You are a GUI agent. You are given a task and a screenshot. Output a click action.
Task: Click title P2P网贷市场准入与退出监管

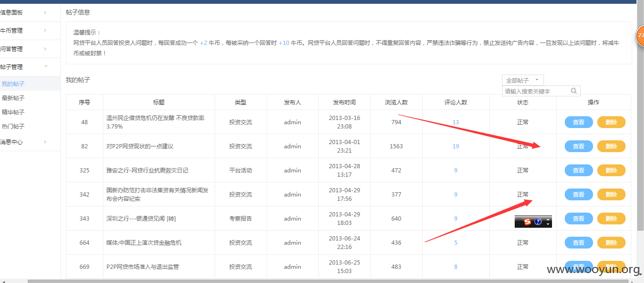click(x=142, y=267)
